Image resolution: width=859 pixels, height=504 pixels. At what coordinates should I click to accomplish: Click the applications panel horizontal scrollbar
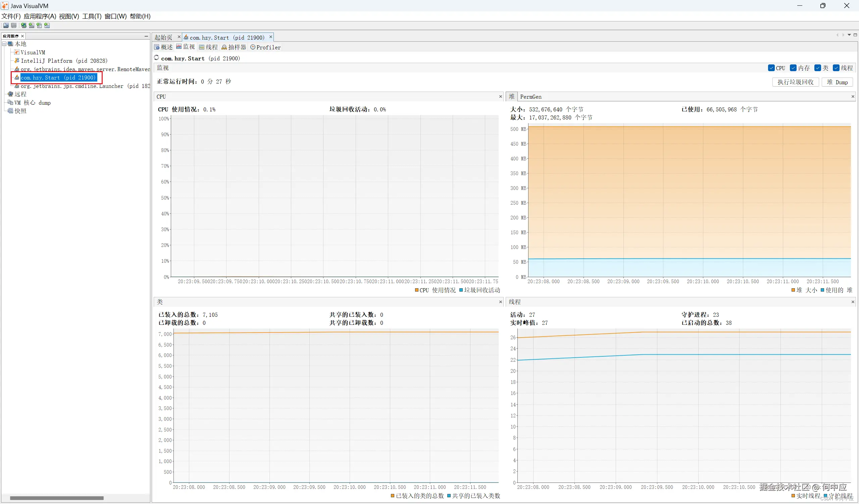(57, 498)
